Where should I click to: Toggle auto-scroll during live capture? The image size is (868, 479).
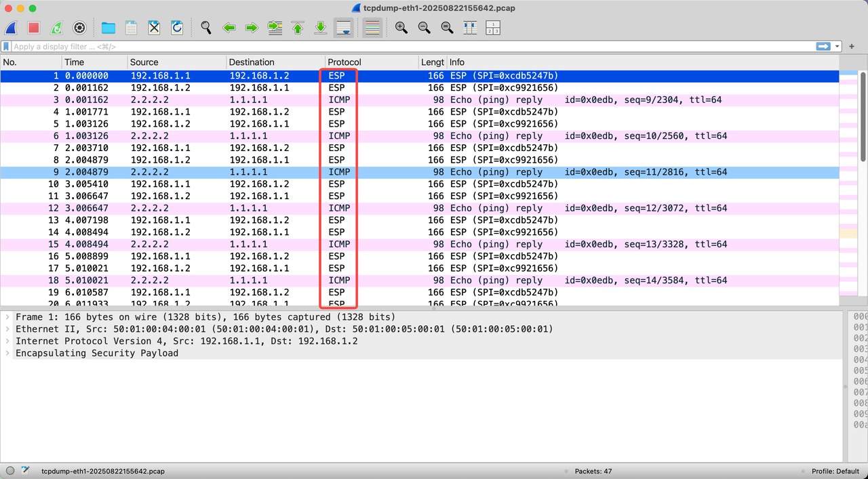[344, 28]
